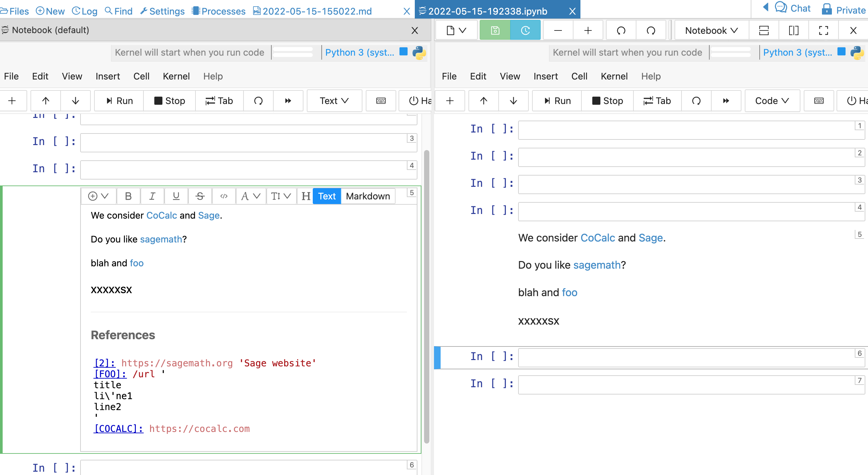The image size is (868, 475).
Task: Run all cells with the fast-forward icon
Action: pos(288,100)
